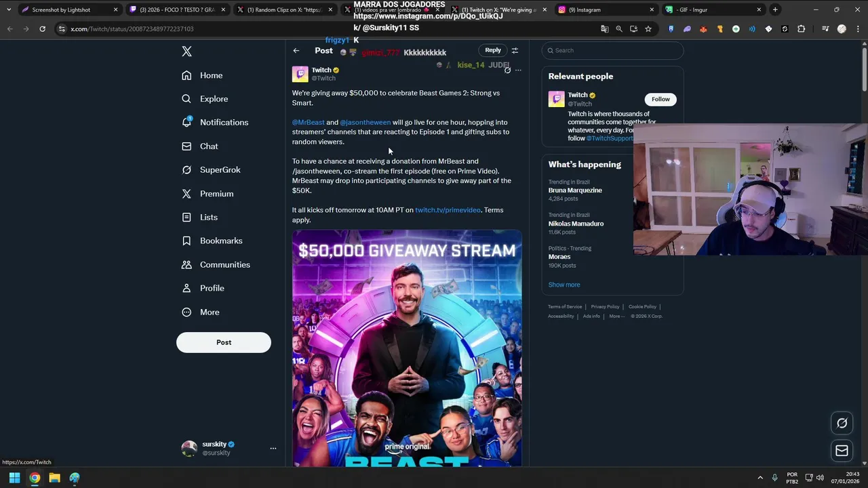The image size is (868, 488).
Task: Switch to the Instagram tab
Action: pyautogui.click(x=606, y=9)
